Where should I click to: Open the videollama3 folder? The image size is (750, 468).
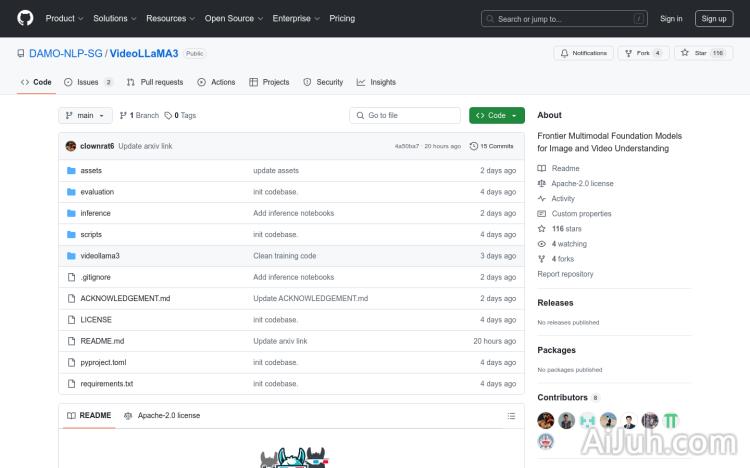click(99, 256)
